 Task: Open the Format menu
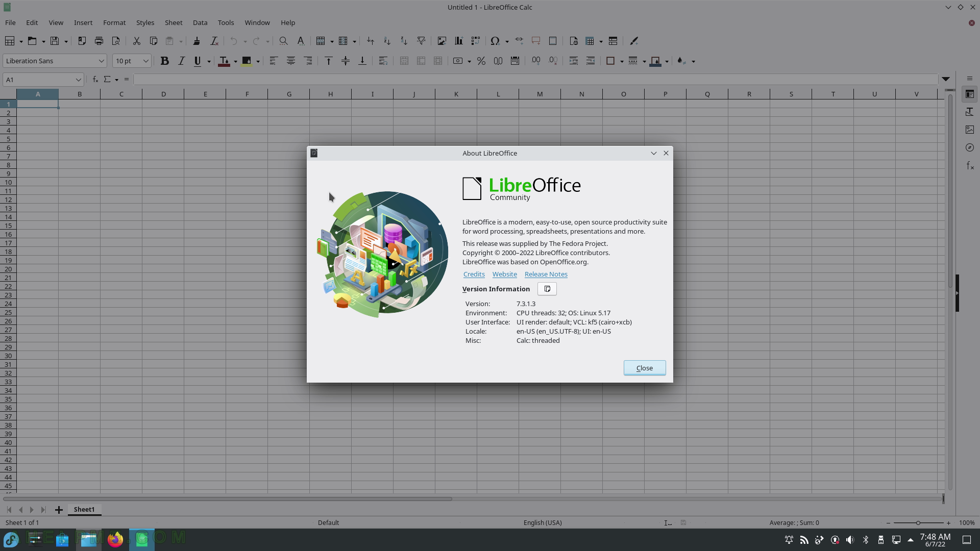[114, 22]
